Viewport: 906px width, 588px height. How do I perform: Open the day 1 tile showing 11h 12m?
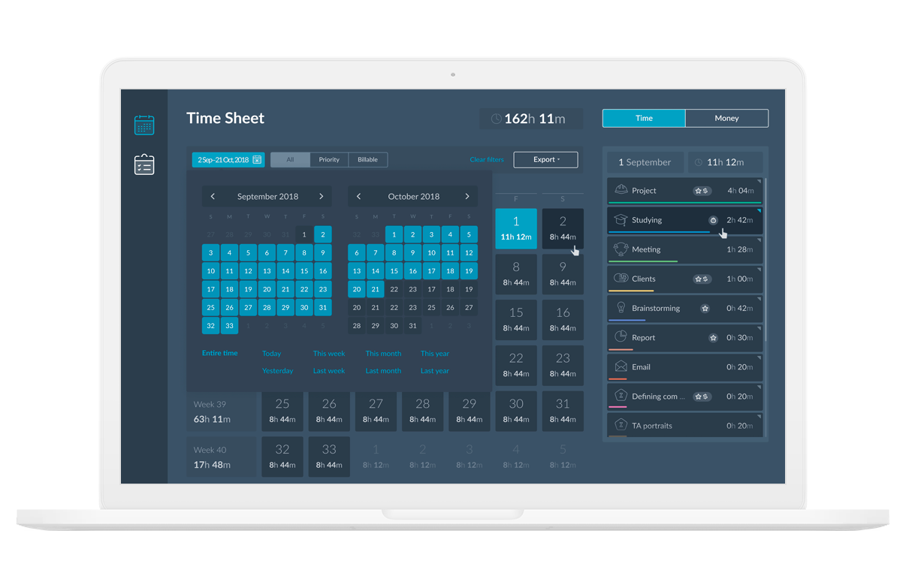point(516,228)
